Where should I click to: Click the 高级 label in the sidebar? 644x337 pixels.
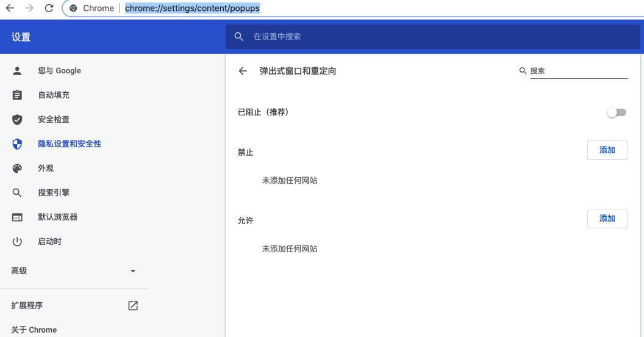[20, 271]
